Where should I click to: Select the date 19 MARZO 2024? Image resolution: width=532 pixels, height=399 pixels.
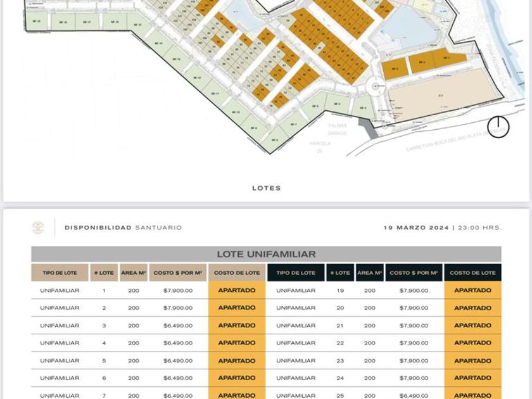[x=416, y=227]
